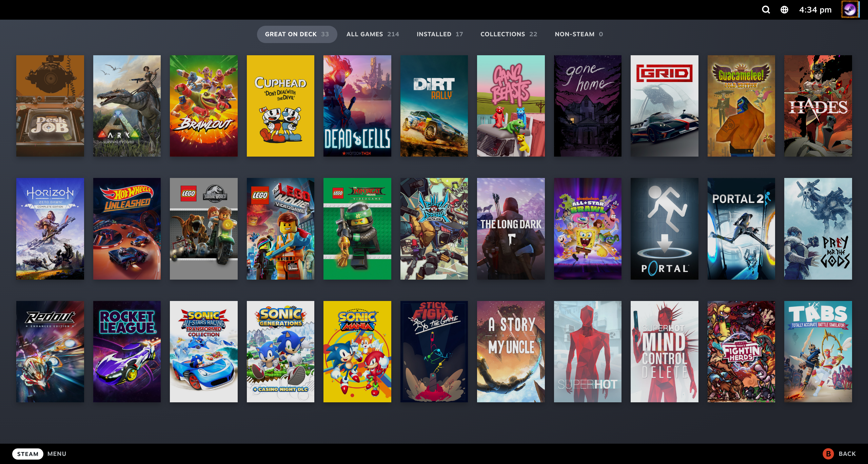Open Nickelodeon All-Star Brawl tile
Image resolution: width=868 pixels, height=464 pixels.
(x=588, y=229)
